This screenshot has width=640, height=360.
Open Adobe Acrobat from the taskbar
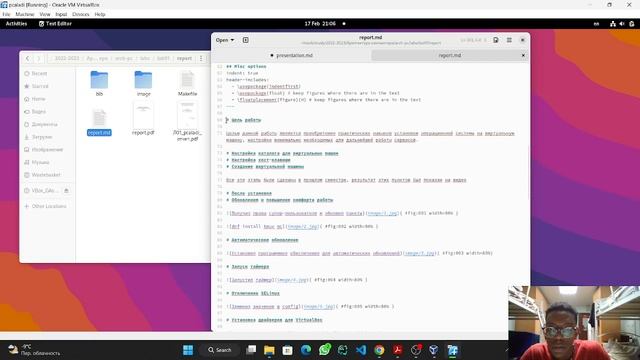(398, 350)
